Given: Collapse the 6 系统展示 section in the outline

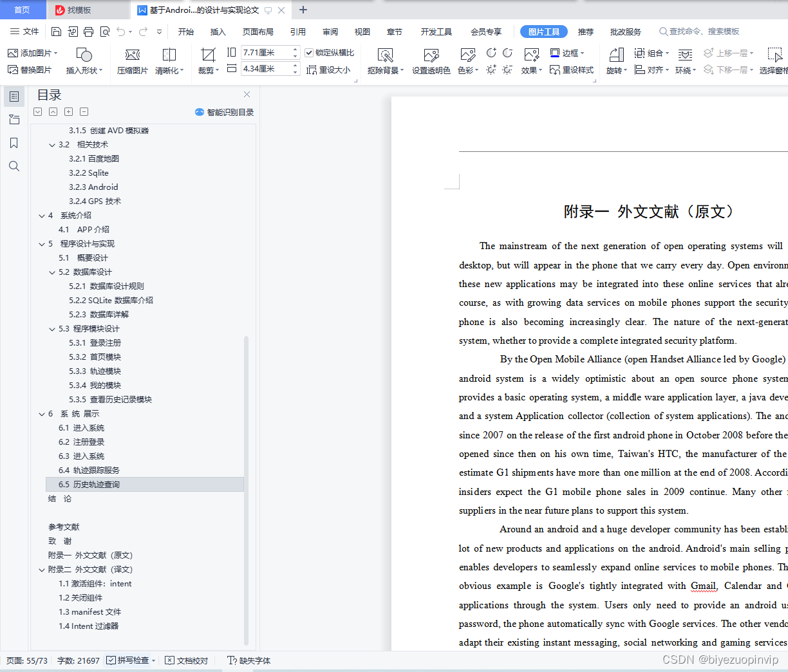Looking at the screenshot, I should 42,413.
